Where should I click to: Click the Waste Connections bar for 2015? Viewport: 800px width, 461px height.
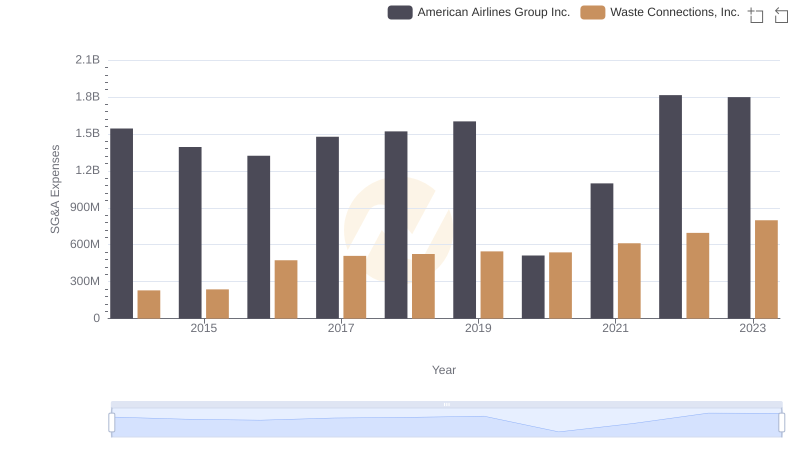(217, 304)
